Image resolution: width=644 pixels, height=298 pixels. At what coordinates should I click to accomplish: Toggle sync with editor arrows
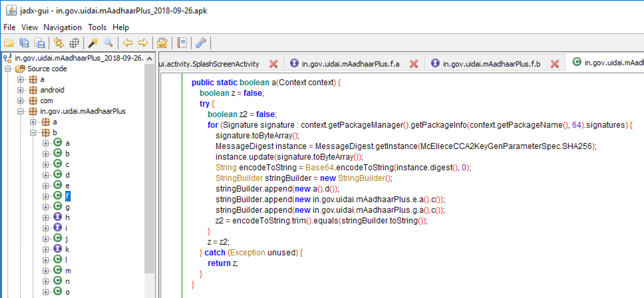(59, 43)
